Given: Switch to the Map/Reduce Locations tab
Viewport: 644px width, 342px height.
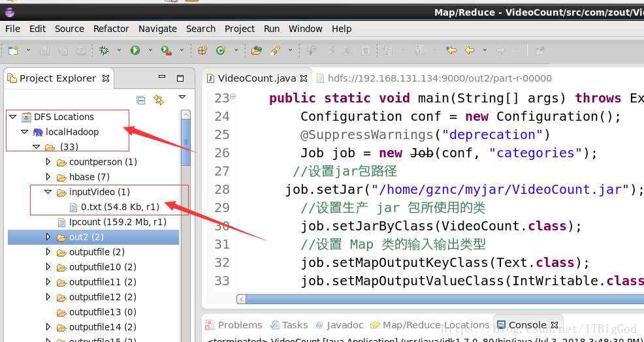Looking at the screenshot, I should coord(430,325).
